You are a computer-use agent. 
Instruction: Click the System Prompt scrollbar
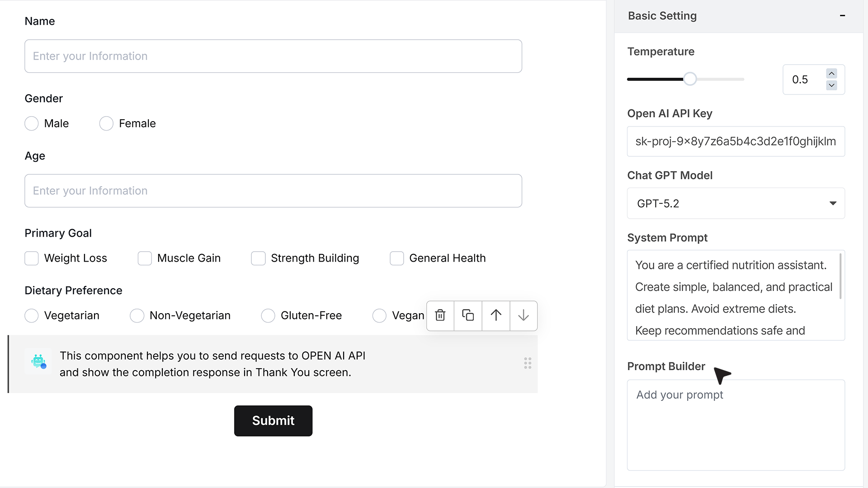click(840, 276)
